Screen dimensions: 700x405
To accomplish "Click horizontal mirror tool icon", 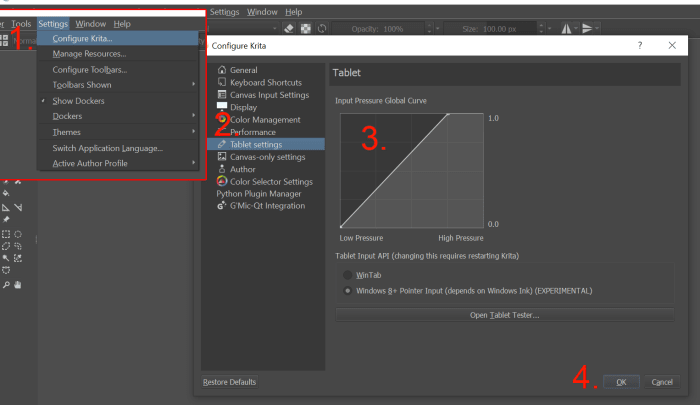I will (566, 29).
